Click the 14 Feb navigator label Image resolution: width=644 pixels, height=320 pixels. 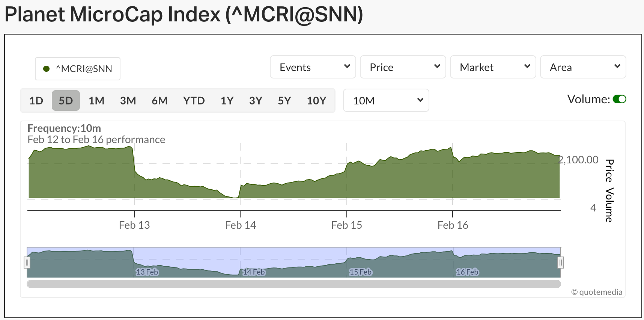254,272
